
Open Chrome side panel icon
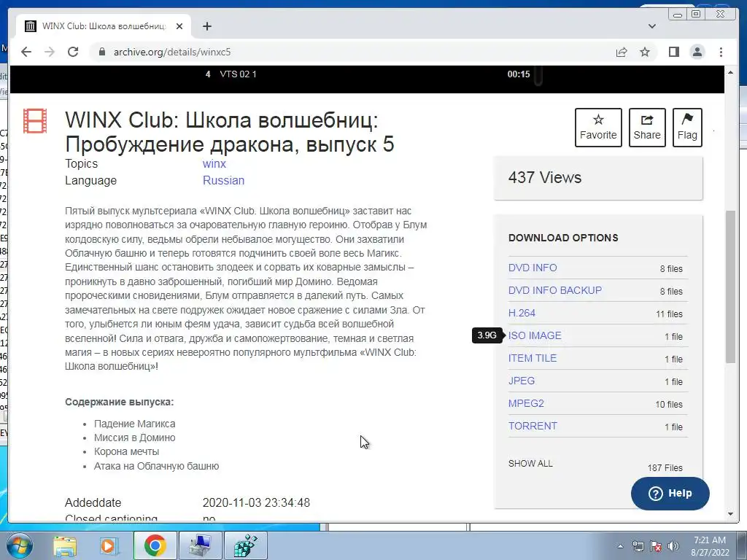[673, 52]
